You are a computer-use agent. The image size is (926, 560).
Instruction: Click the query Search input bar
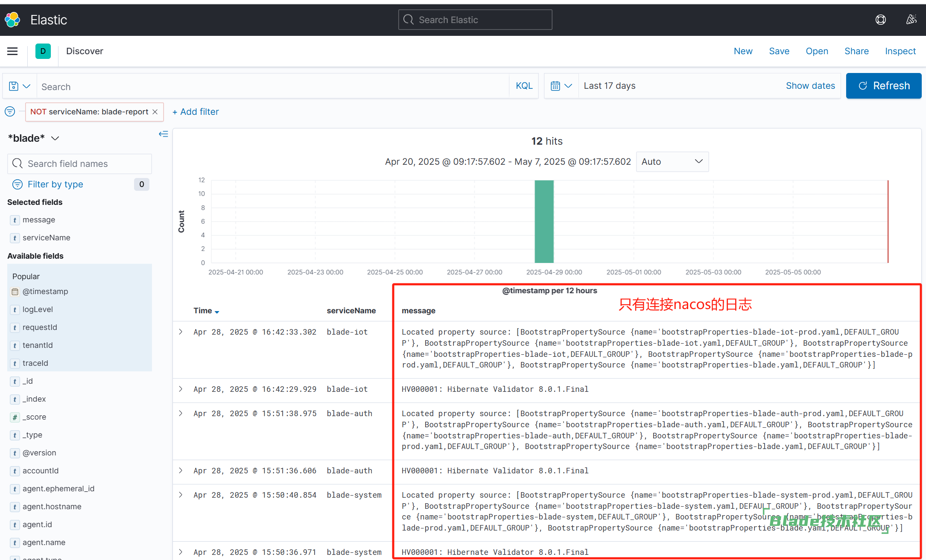pyautogui.click(x=273, y=87)
